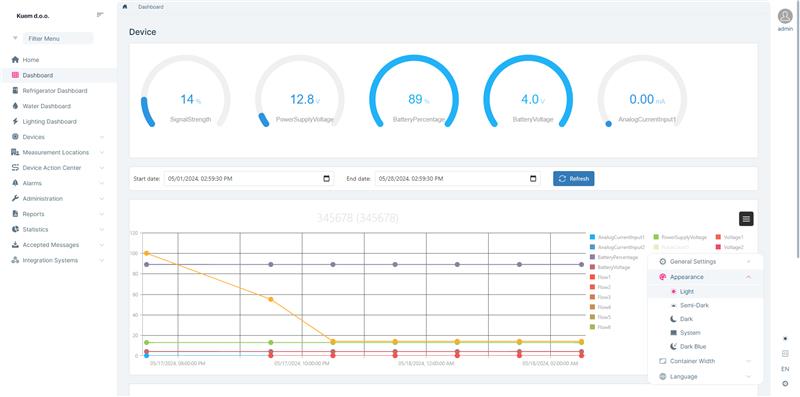Expand the Language section
This screenshot has width=800, height=397.
click(705, 377)
